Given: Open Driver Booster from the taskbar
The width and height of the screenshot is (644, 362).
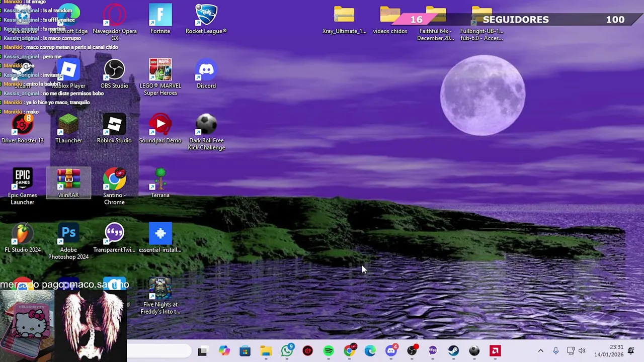Looking at the screenshot, I should click(307, 351).
